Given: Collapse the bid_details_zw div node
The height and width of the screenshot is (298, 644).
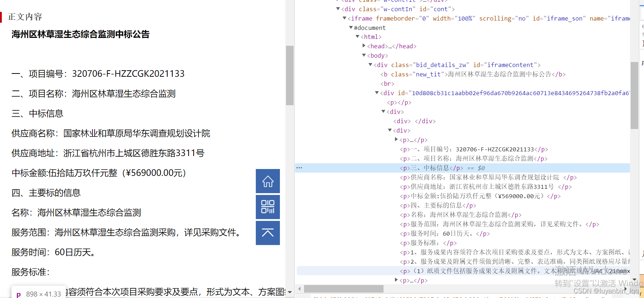Looking at the screenshot, I should pos(370,65).
